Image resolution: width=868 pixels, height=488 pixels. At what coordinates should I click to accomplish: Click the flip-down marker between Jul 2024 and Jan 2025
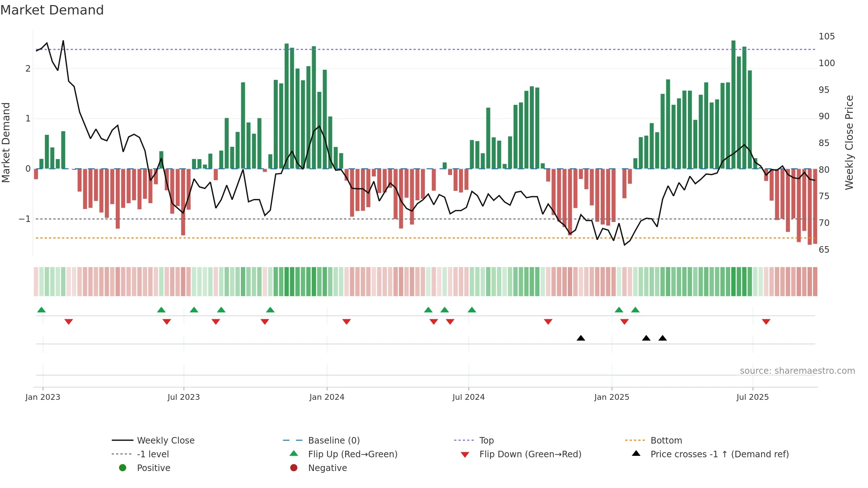pos(548,322)
